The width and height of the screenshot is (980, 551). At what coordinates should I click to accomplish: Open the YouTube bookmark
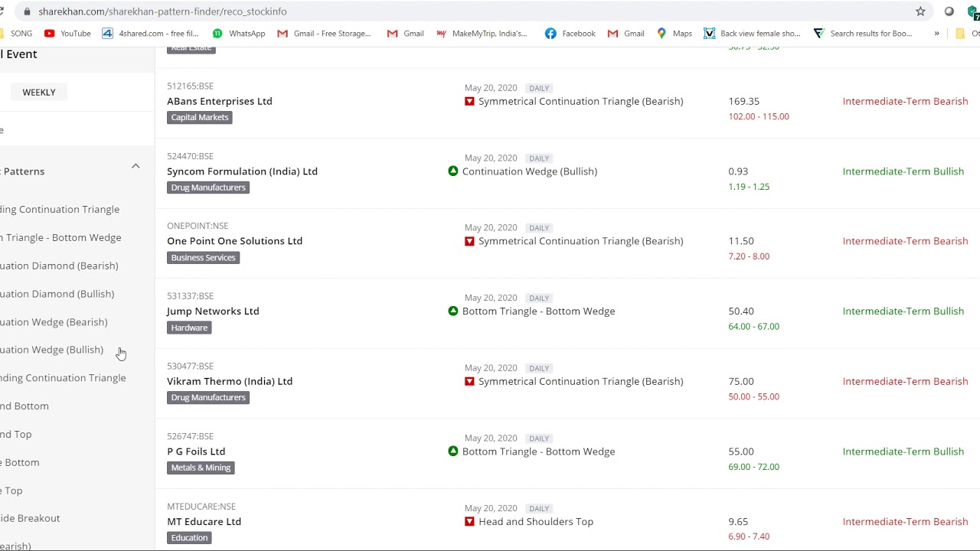[67, 34]
